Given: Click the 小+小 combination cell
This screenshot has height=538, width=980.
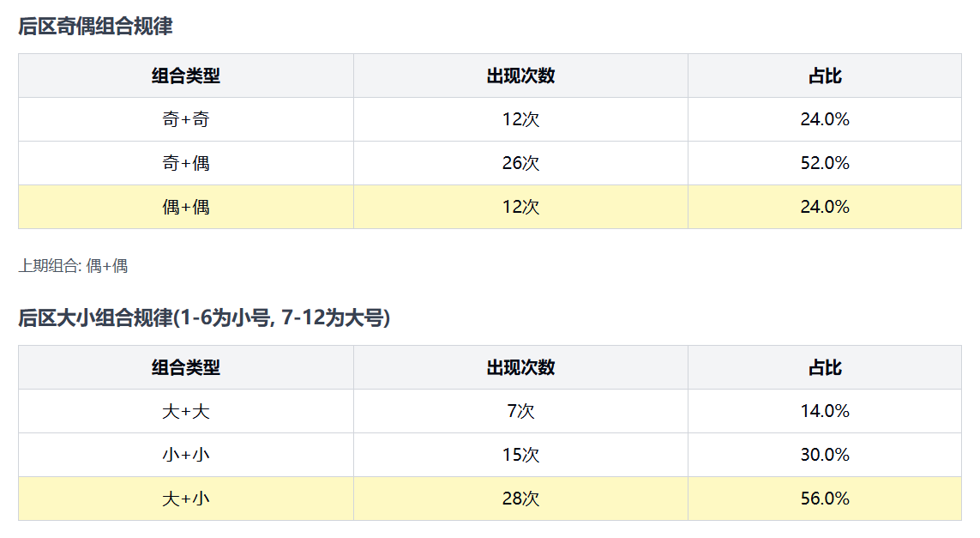Looking at the screenshot, I should pos(185,455).
